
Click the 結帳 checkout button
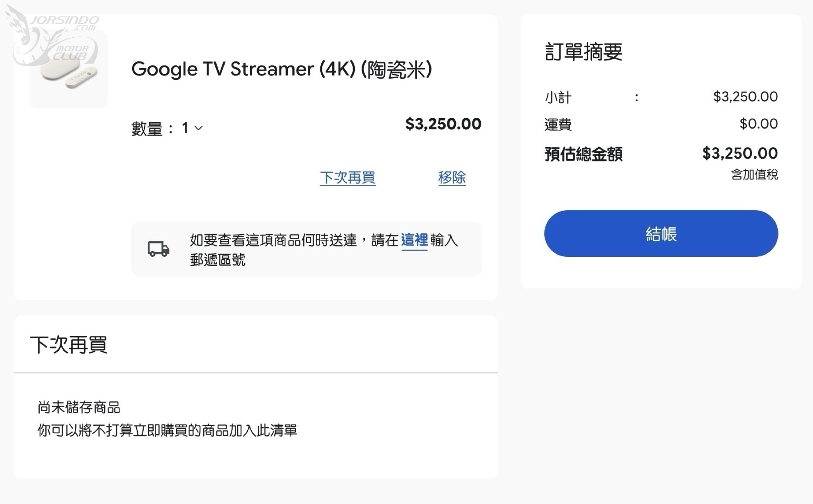(x=661, y=233)
